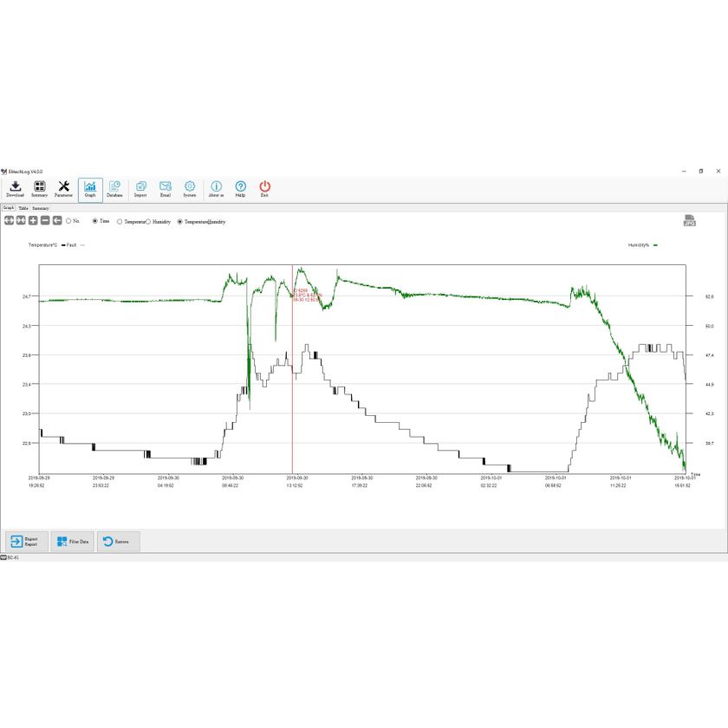Select the No. radio button
This screenshot has width=728, height=728.
click(x=68, y=222)
